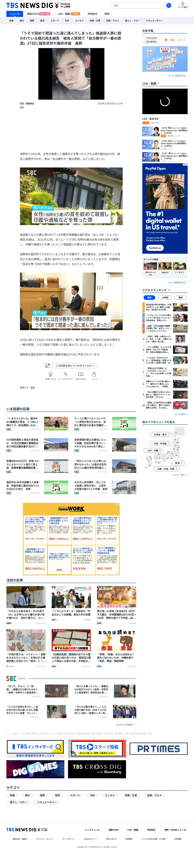The height and width of the screenshot is (868, 194).
Task: Click the 経済 category pill at bottom
Action: click(x=57, y=795)
